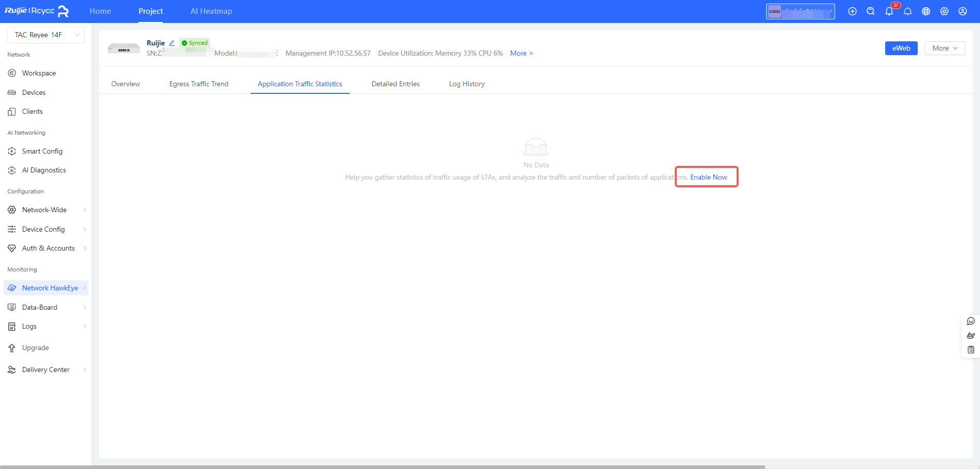This screenshot has height=469, width=980.
Task: Click the Enable Now link
Action: point(708,177)
